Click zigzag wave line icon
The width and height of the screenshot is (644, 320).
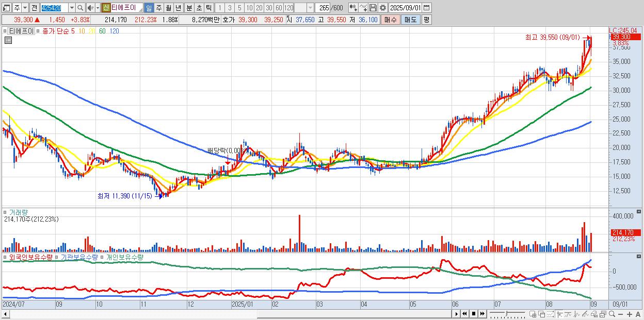click(577, 314)
